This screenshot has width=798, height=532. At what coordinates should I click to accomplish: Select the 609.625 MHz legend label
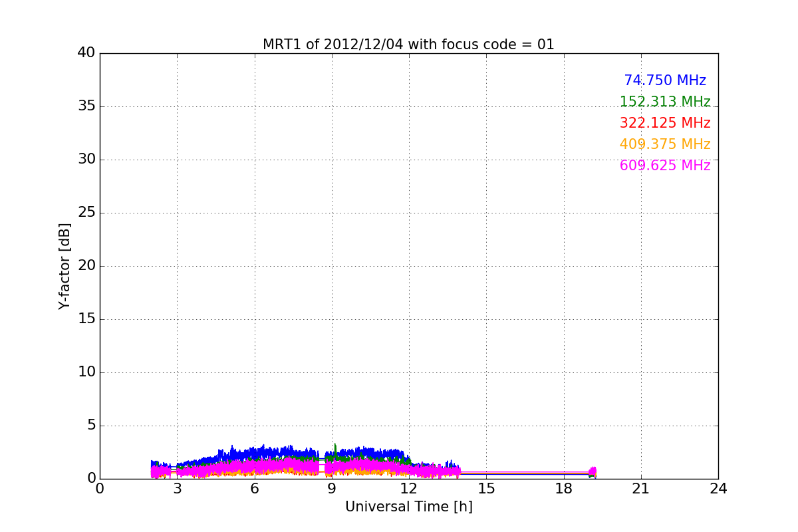665,166
